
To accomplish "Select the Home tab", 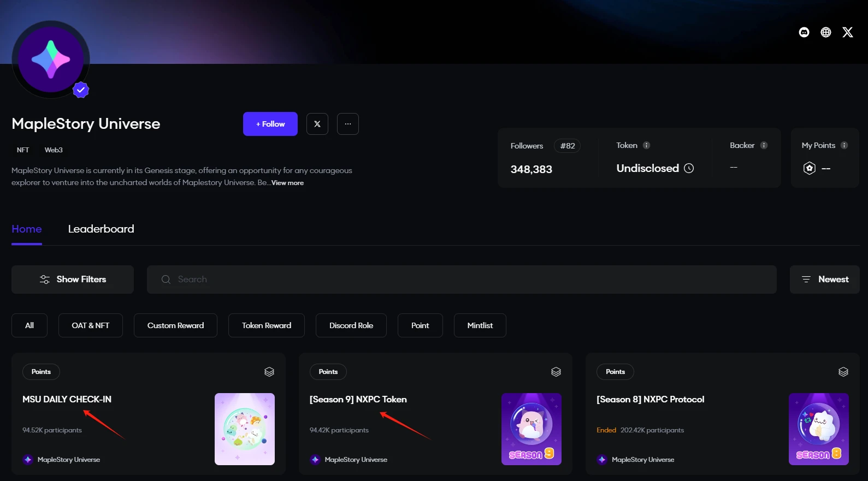I will pos(27,229).
